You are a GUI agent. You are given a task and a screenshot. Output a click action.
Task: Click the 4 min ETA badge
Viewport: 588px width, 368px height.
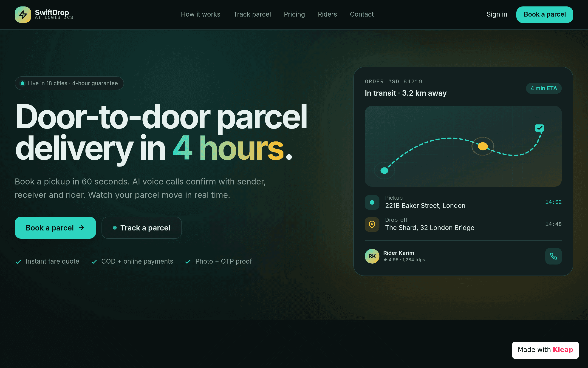pos(543,88)
